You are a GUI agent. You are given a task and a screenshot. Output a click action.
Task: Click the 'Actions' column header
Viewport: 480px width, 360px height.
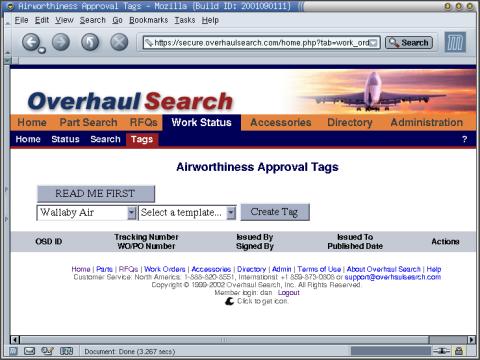pos(445,241)
